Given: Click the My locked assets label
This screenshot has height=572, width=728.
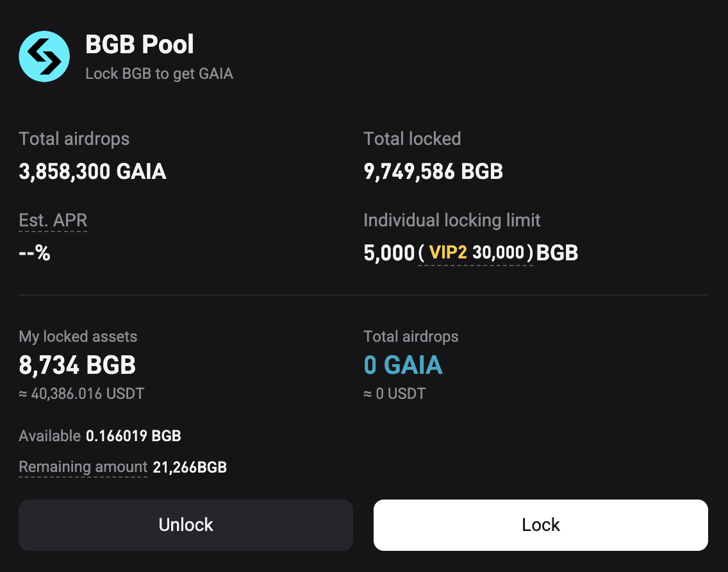Looking at the screenshot, I should click(x=78, y=337).
